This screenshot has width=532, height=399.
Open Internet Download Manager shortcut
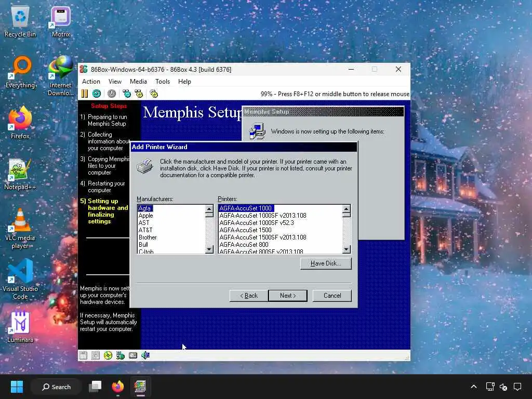click(x=61, y=76)
